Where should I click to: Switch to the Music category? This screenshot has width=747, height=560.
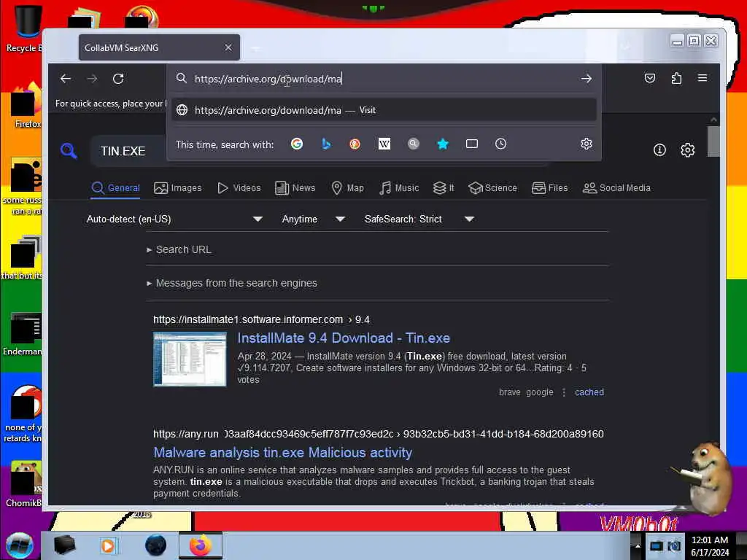[399, 188]
